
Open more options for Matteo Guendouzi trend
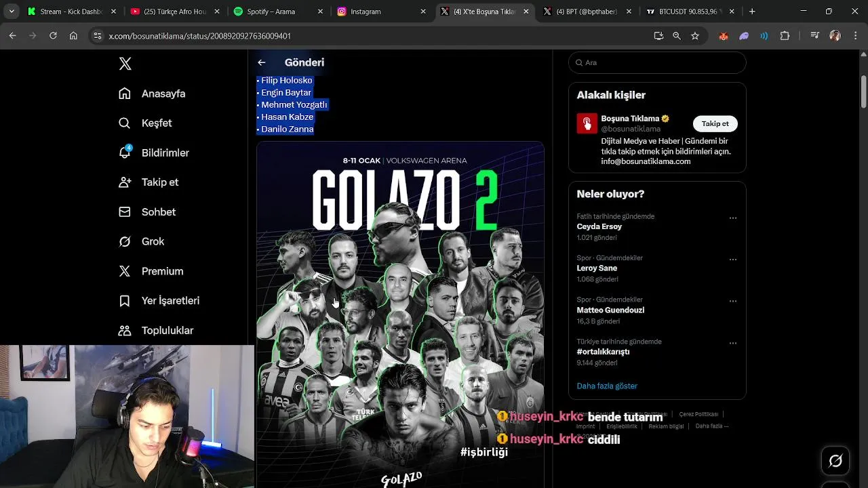pos(733,301)
